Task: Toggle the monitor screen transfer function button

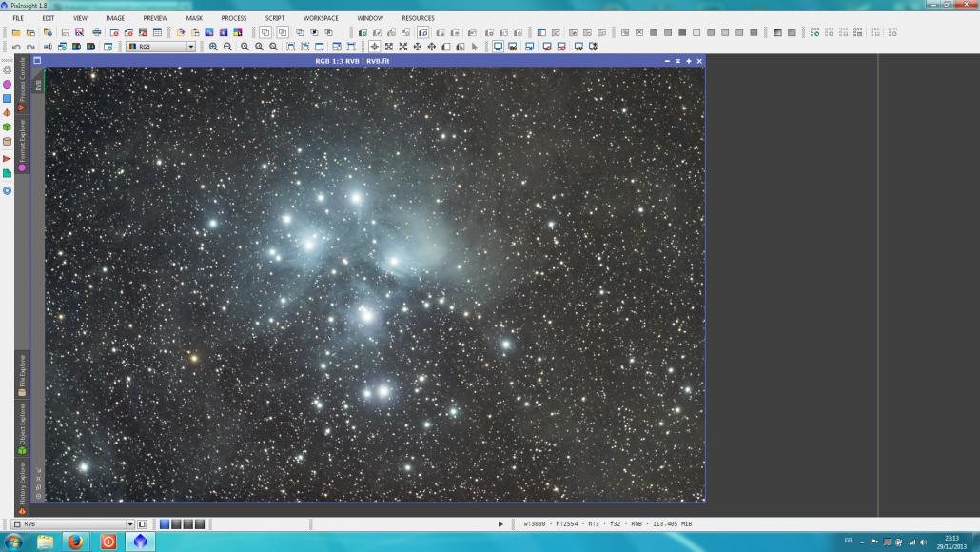Action: click(499, 47)
